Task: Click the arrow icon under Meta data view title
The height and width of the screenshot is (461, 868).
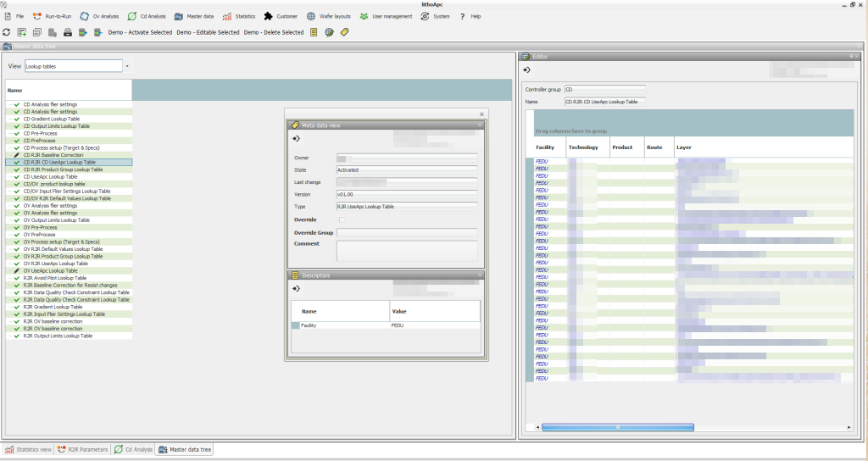Action: click(296, 138)
